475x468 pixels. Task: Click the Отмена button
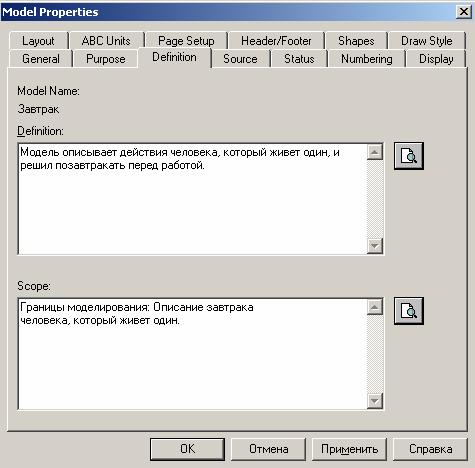(x=269, y=449)
